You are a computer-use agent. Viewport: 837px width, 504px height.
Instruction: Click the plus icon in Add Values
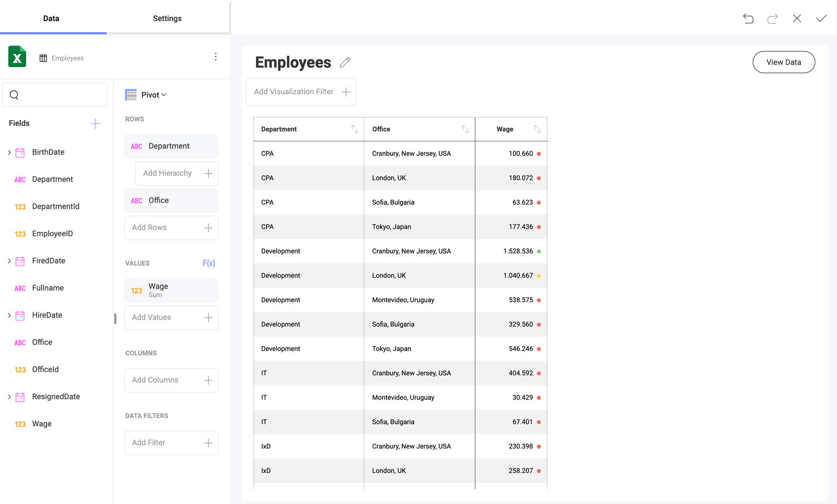[209, 318]
